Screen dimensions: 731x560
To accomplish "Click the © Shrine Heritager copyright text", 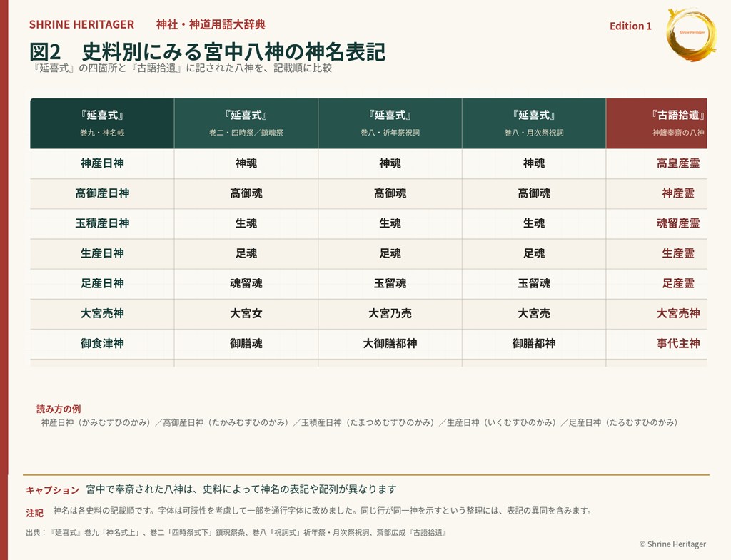I will pyautogui.click(x=672, y=544).
